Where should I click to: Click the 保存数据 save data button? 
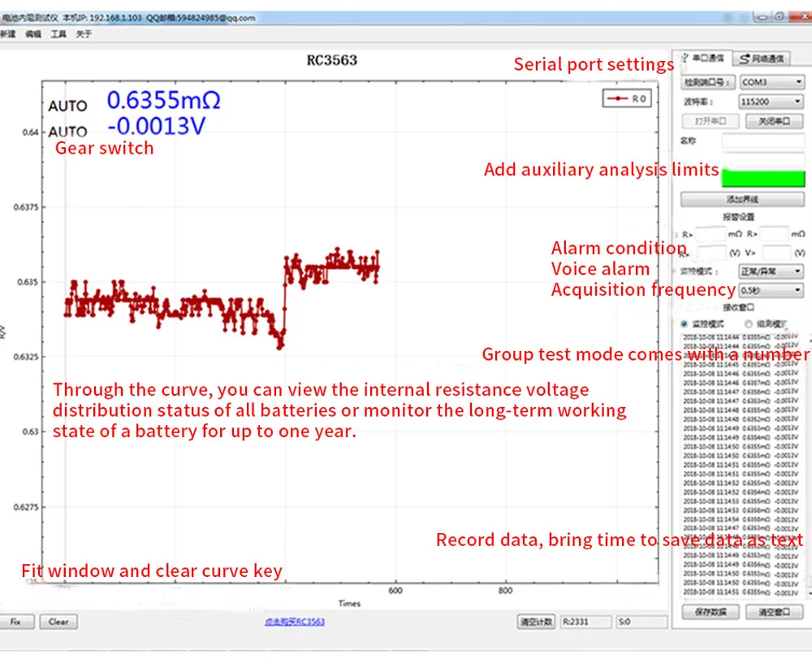point(710,612)
